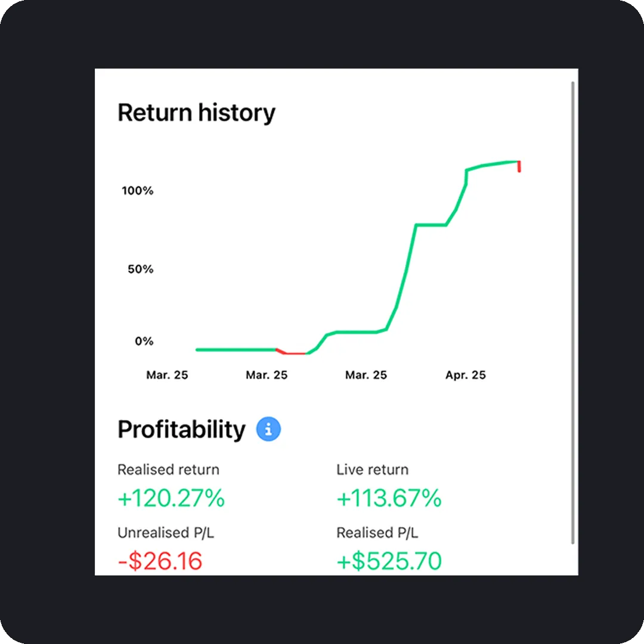Click the last Mar. 25 label before Apr. 25

[x=366, y=375]
